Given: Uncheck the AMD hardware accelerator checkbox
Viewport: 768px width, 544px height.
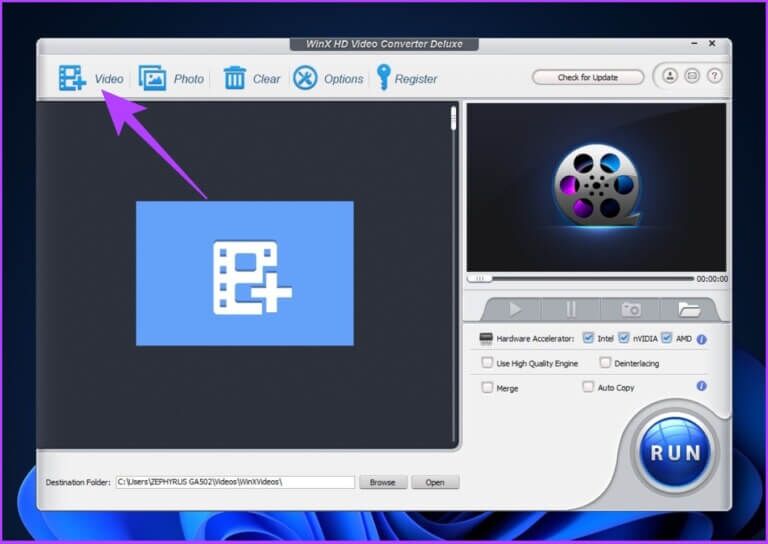Looking at the screenshot, I should click(x=666, y=338).
